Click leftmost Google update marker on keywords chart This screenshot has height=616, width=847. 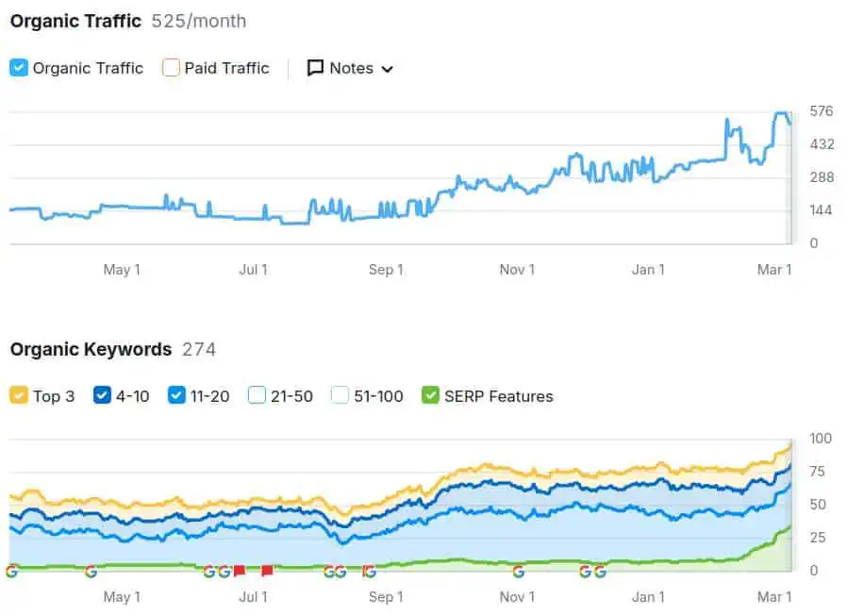[x=11, y=571]
